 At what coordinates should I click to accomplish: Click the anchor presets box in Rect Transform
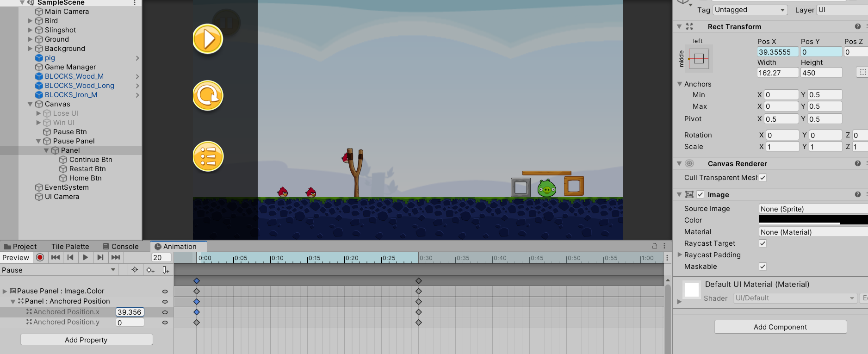[x=699, y=58]
